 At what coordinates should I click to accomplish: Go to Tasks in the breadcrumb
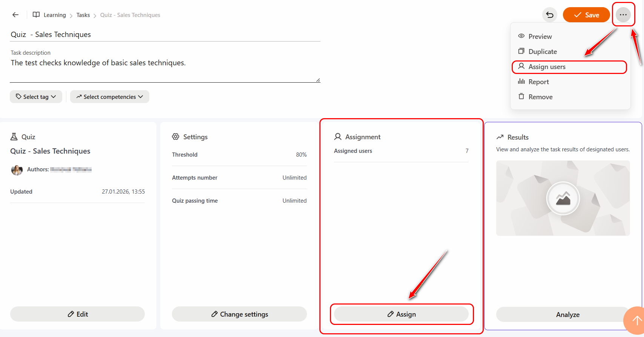pyautogui.click(x=83, y=15)
